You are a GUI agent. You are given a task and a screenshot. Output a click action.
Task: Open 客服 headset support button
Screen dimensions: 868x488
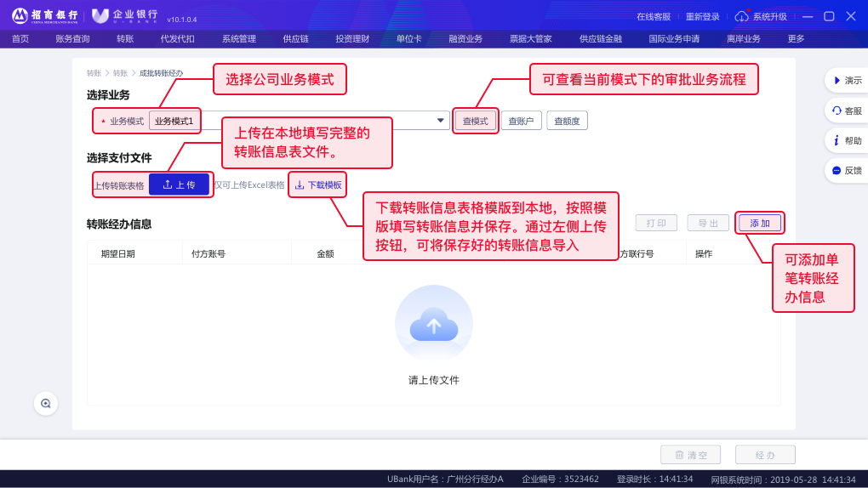848,111
